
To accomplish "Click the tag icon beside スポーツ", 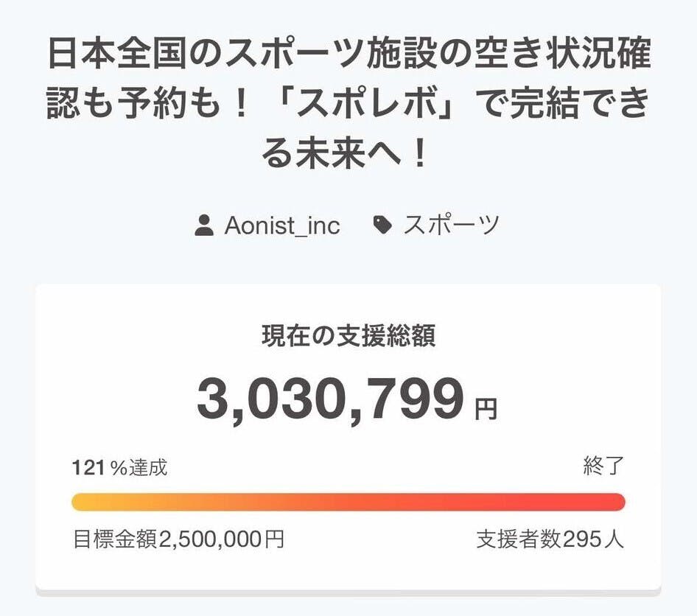I will coord(382,225).
